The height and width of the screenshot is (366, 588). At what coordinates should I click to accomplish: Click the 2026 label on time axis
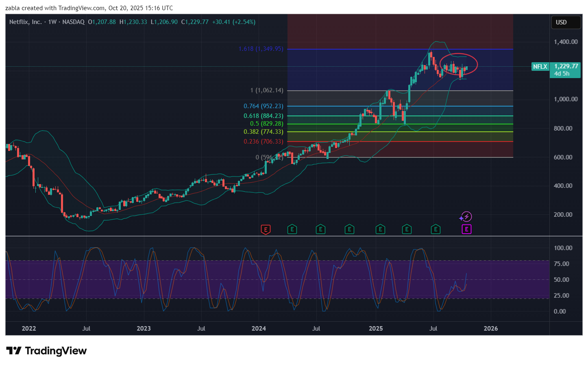pos(490,329)
